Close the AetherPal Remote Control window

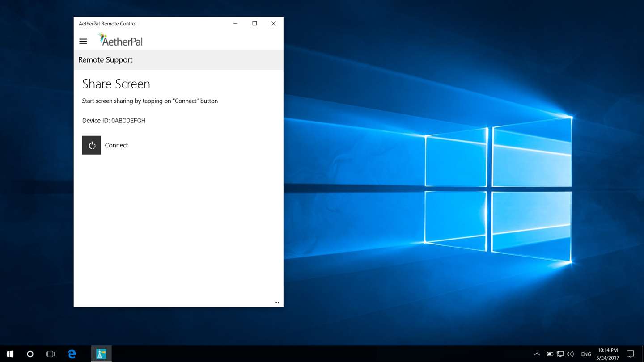pos(274,24)
